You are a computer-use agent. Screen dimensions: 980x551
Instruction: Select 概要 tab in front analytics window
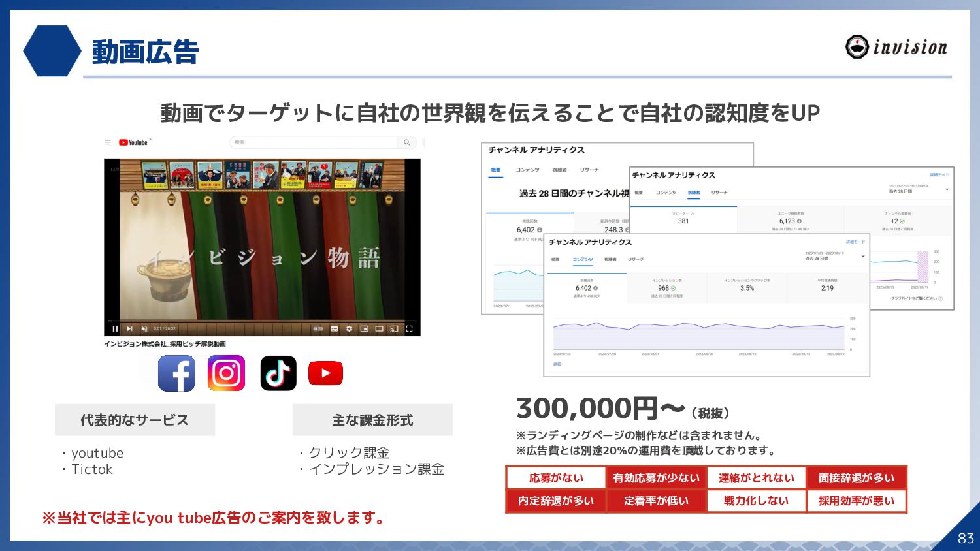(x=555, y=259)
